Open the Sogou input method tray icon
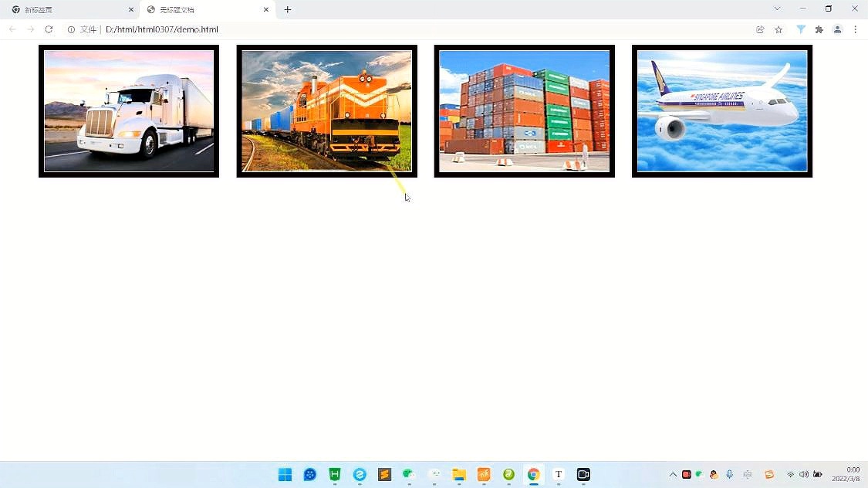Image resolution: width=868 pixels, height=488 pixels. point(769,475)
